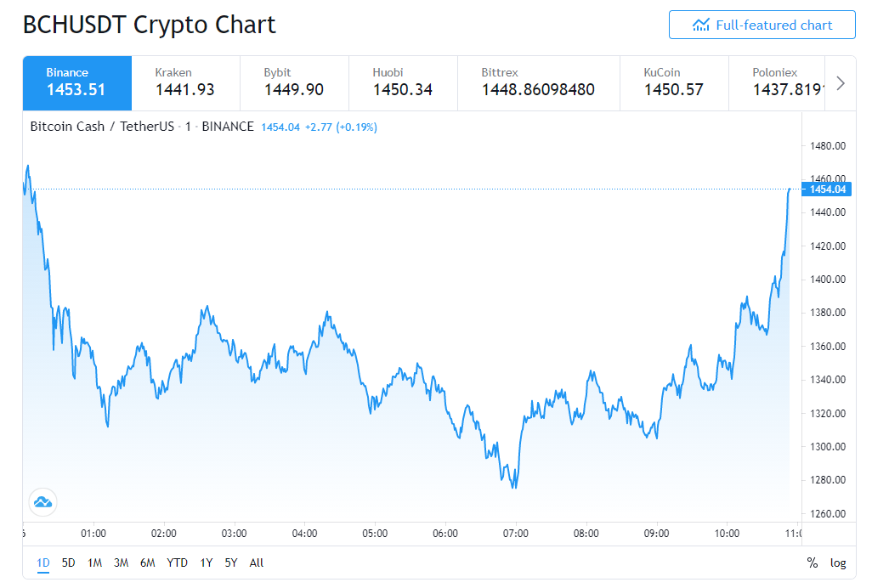Image resolution: width=872 pixels, height=588 pixels.
Task: Choose the 5Y time range
Action: pos(231,563)
